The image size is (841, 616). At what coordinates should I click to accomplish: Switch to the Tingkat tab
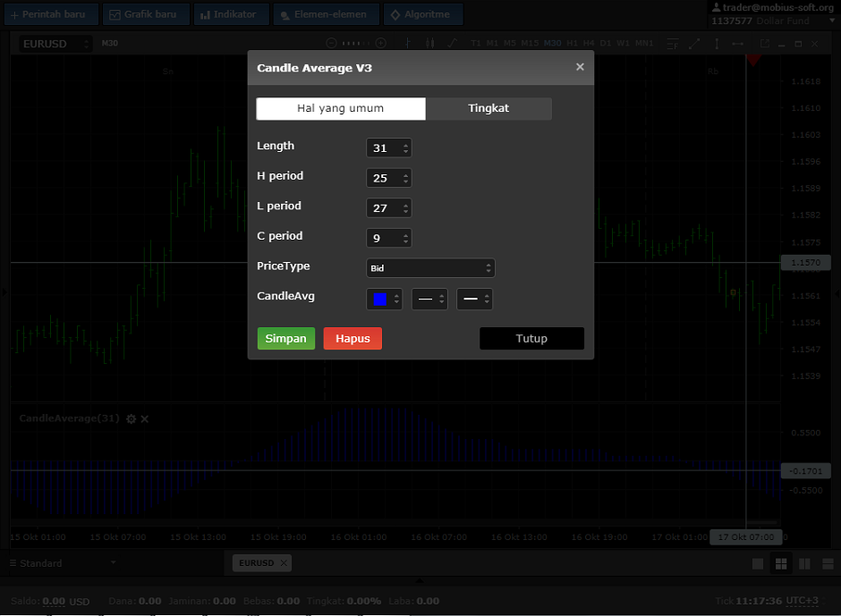[488, 108]
